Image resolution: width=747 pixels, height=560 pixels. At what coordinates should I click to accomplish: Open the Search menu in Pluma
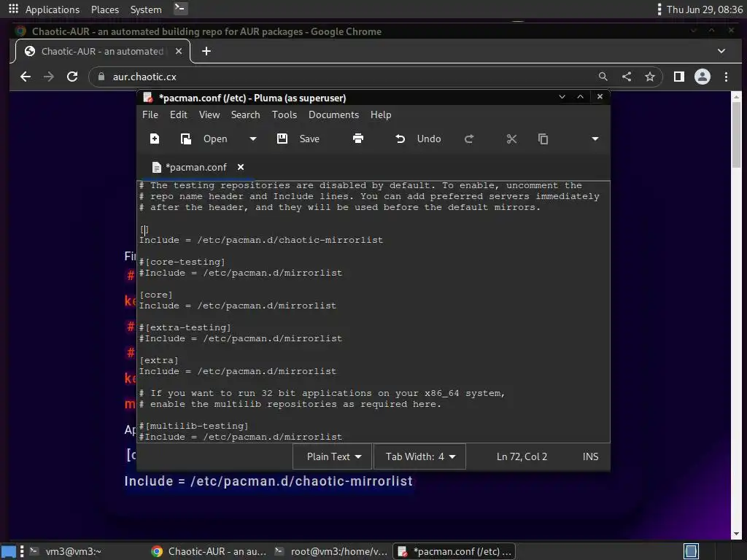(245, 114)
